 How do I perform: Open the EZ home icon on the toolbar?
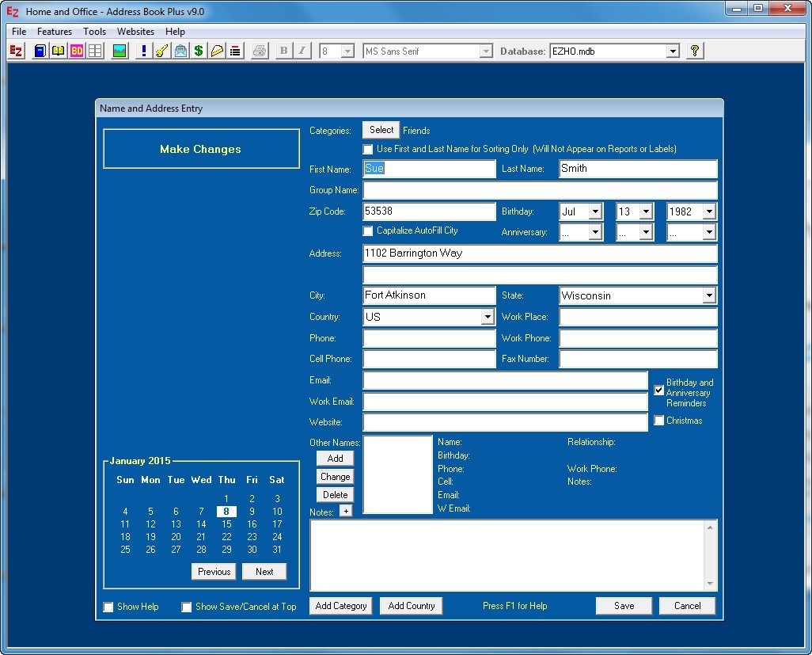tap(16, 50)
